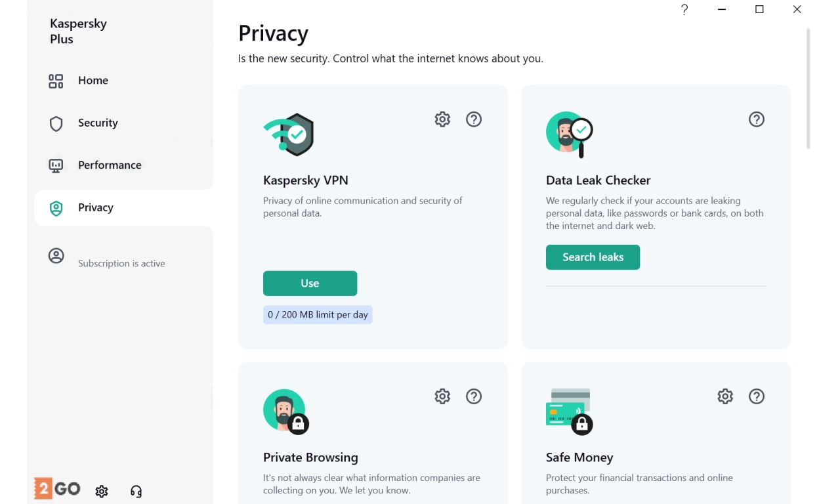Open Safe Money settings gear
The height and width of the screenshot is (504, 840).
coord(725,396)
